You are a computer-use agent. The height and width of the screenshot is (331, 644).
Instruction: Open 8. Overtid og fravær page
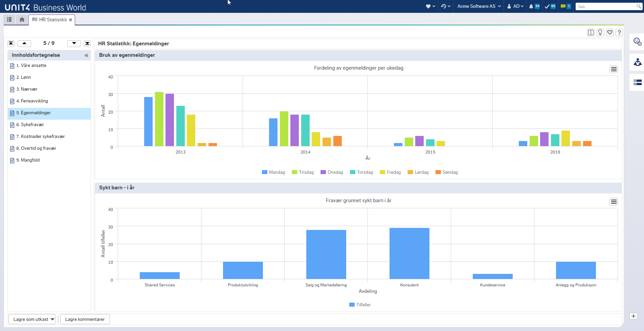coord(49,148)
